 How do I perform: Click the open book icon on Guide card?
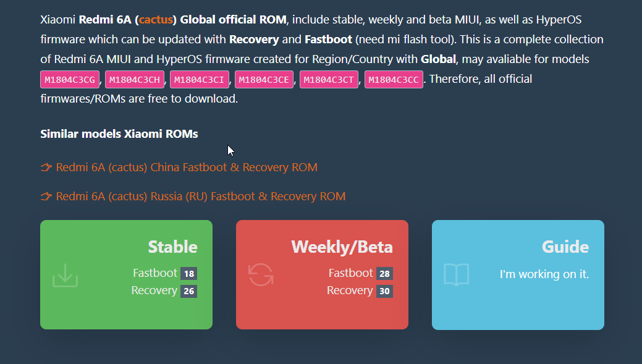click(456, 274)
